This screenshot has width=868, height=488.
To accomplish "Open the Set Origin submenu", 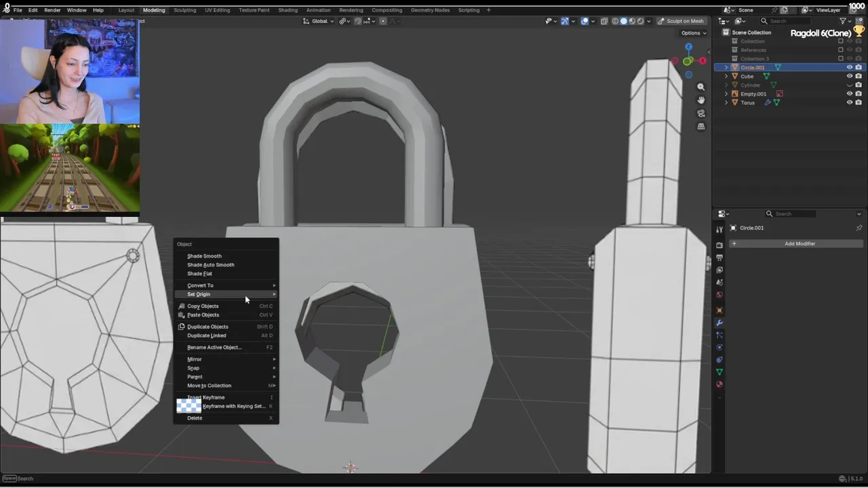I will point(226,294).
